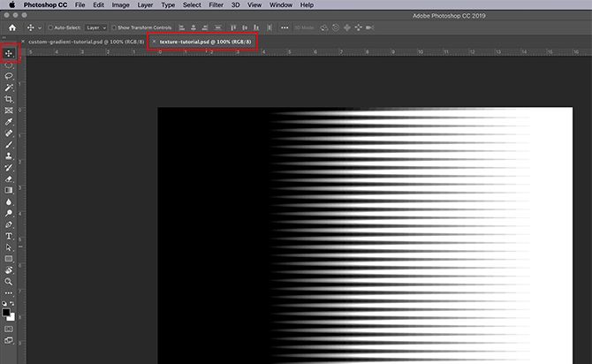Select the Brush tool
Screen dimensions: 592x364
pos(9,145)
